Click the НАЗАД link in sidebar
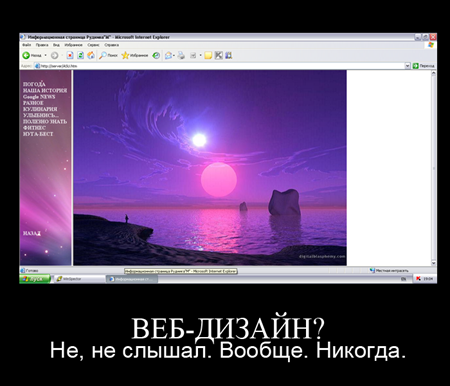Viewport: 450px width, 386px height. [32, 233]
